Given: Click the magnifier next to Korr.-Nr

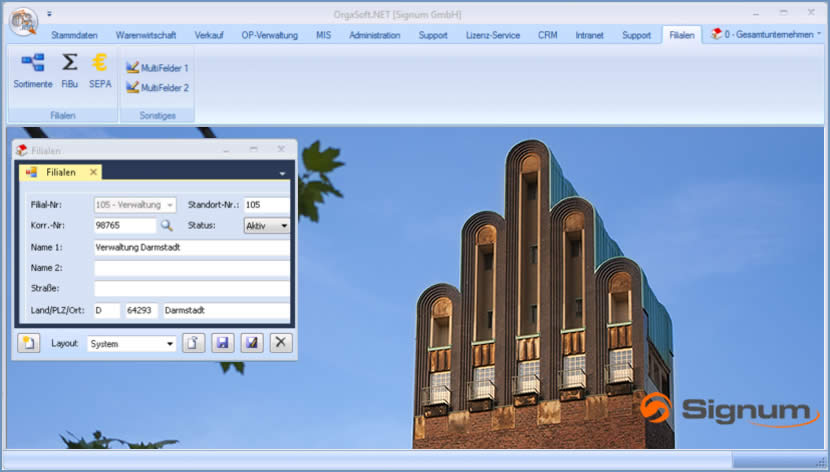Looking at the screenshot, I should [167, 226].
